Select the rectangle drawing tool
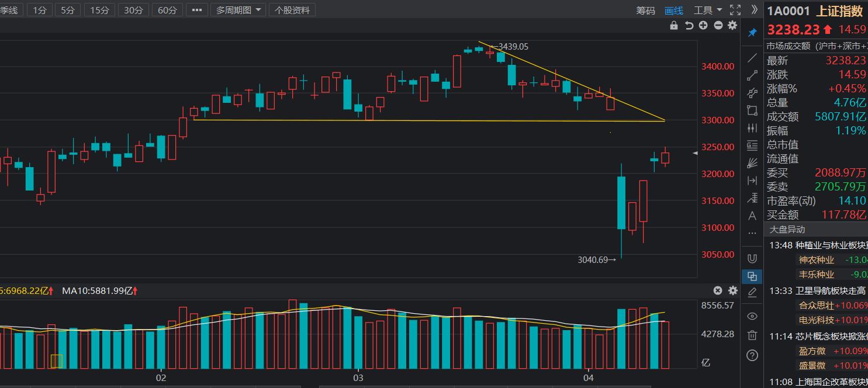The height and width of the screenshot is (388, 868). [752, 110]
